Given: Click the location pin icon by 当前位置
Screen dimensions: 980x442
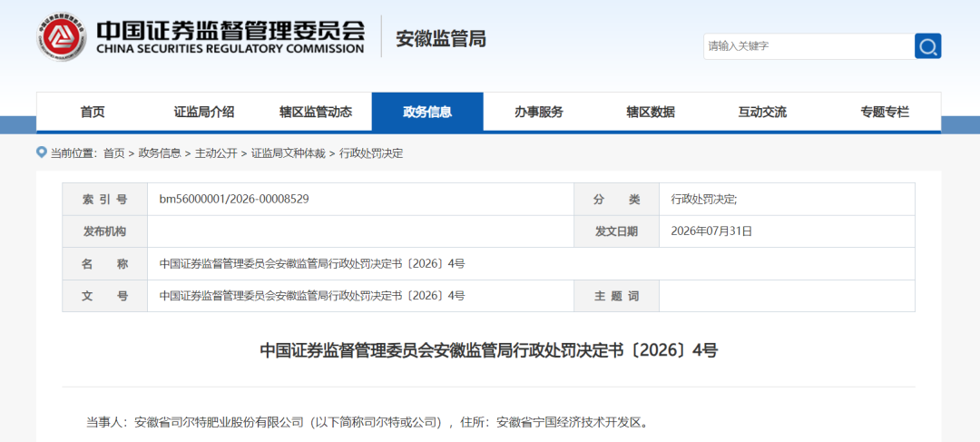Looking at the screenshot, I should click(x=42, y=152).
